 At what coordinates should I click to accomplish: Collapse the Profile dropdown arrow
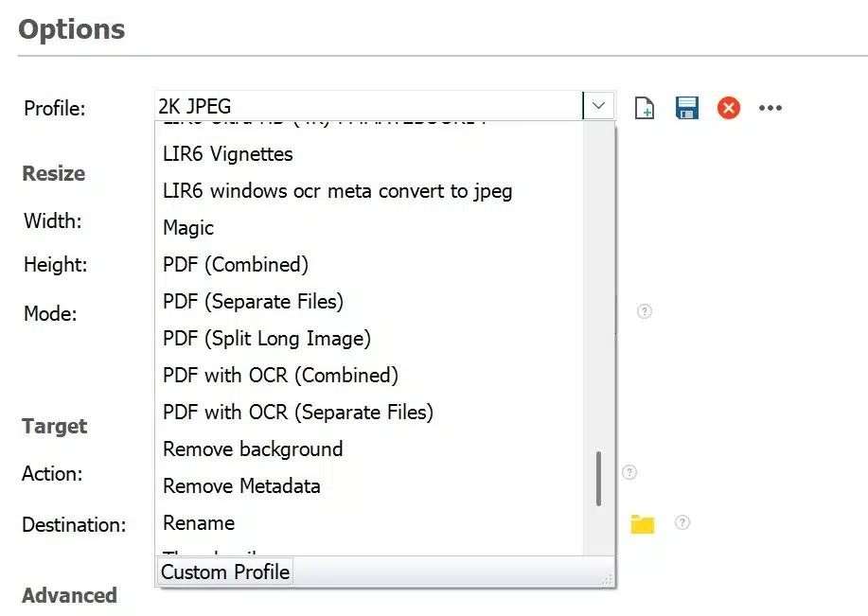[x=598, y=106]
